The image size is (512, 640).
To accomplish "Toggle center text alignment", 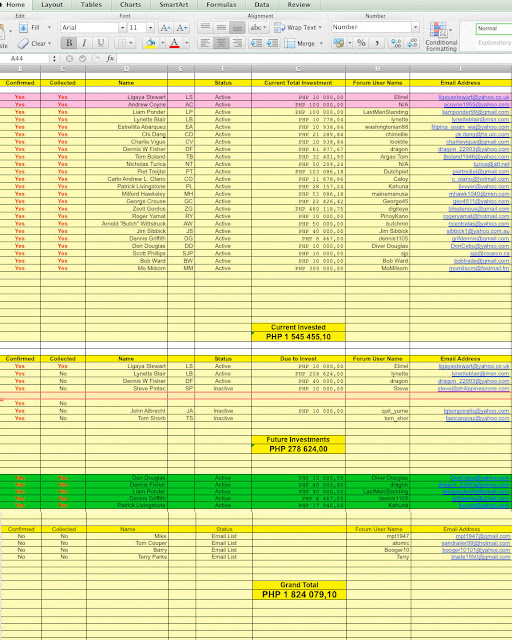I will (x=221, y=43).
